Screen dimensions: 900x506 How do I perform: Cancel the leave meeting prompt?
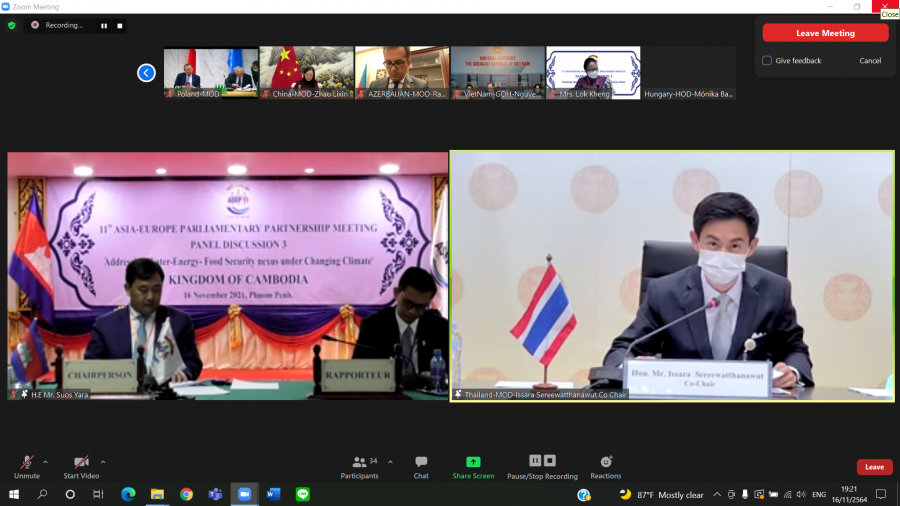(x=870, y=61)
